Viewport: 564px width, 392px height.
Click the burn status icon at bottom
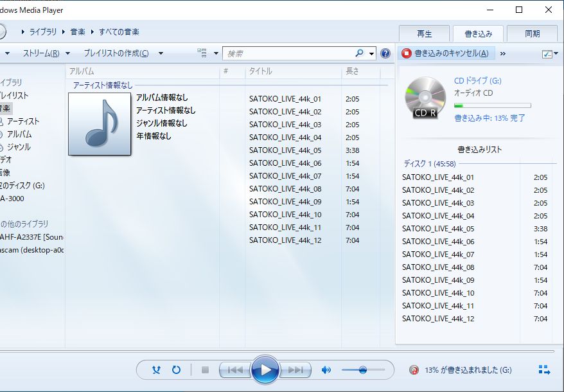point(414,370)
